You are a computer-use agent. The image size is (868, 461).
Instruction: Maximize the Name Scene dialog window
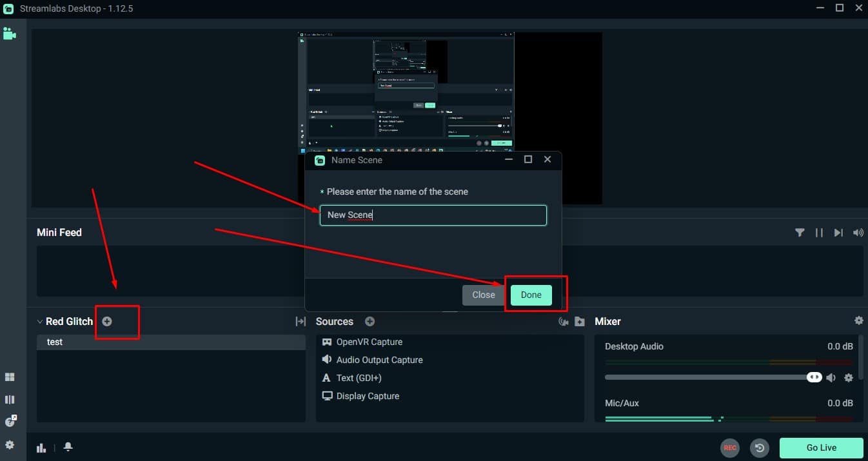528,159
